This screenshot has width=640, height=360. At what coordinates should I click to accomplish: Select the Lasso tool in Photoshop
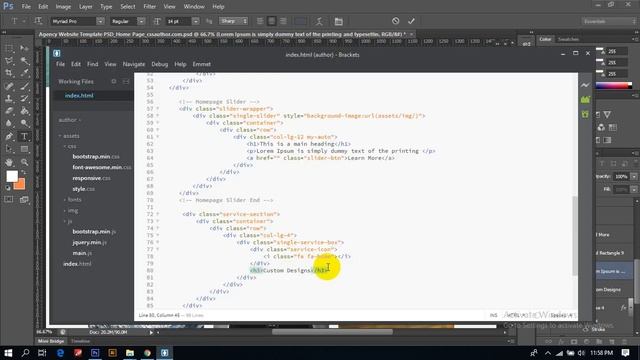click(x=9, y=61)
